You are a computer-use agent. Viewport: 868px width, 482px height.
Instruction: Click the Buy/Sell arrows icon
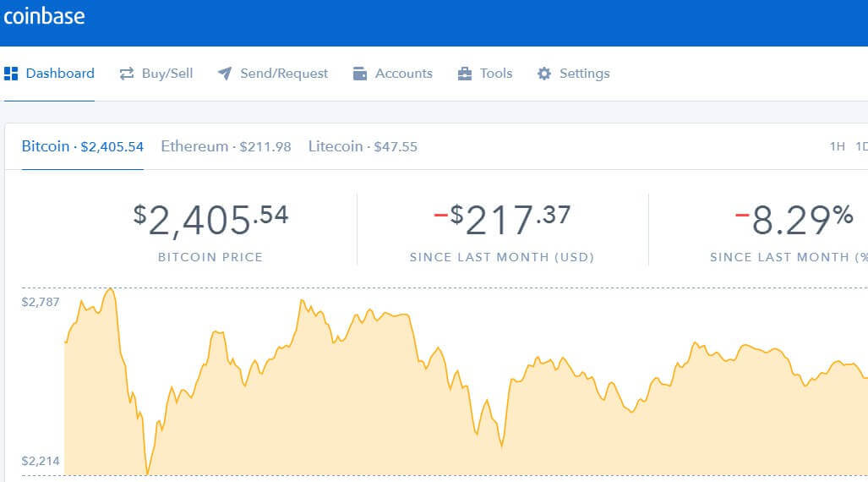point(127,74)
